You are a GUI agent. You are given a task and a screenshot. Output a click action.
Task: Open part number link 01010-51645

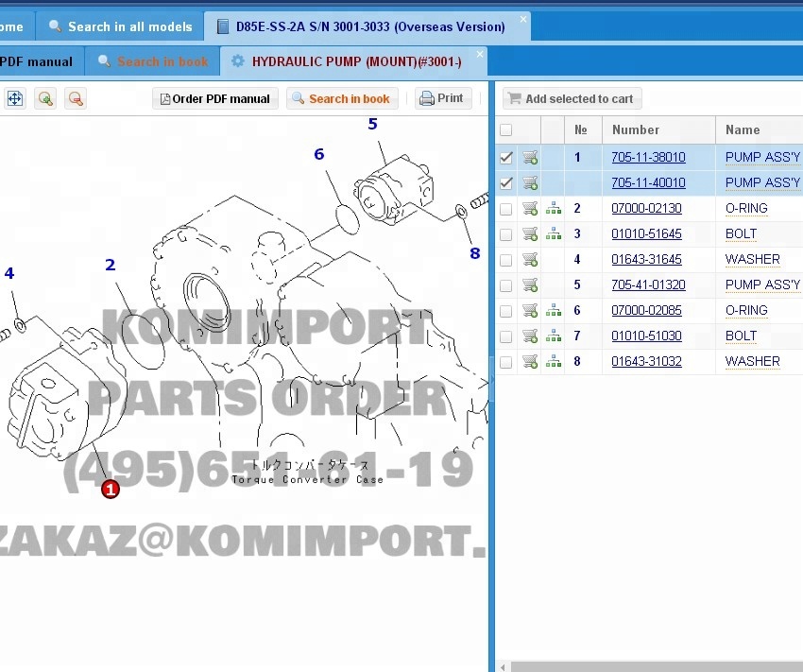(x=646, y=234)
